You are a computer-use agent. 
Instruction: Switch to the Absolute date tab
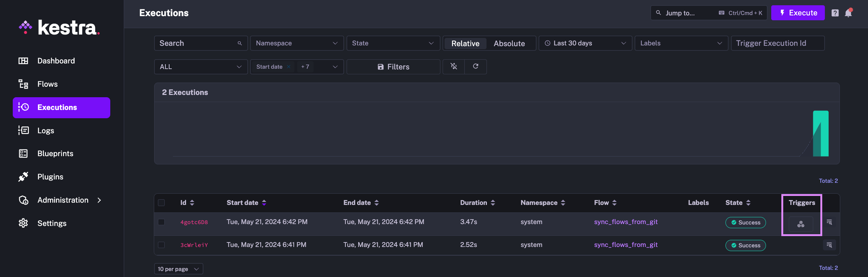point(509,44)
